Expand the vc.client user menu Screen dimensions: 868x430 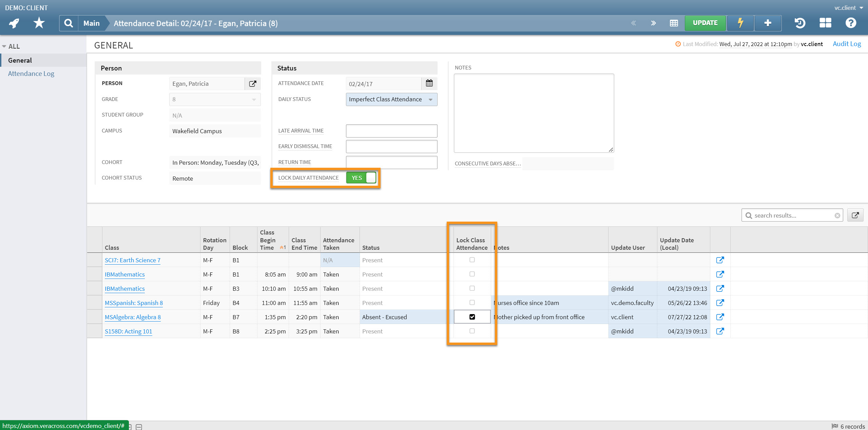pyautogui.click(x=848, y=7)
